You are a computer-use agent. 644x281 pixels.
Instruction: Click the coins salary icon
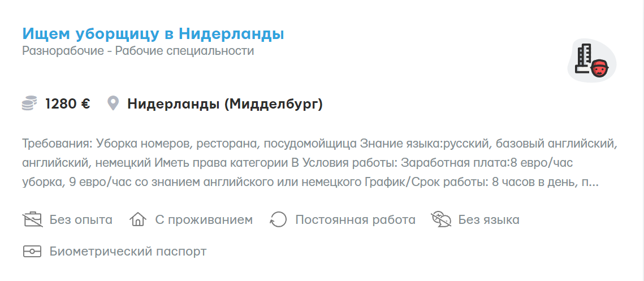click(x=29, y=104)
